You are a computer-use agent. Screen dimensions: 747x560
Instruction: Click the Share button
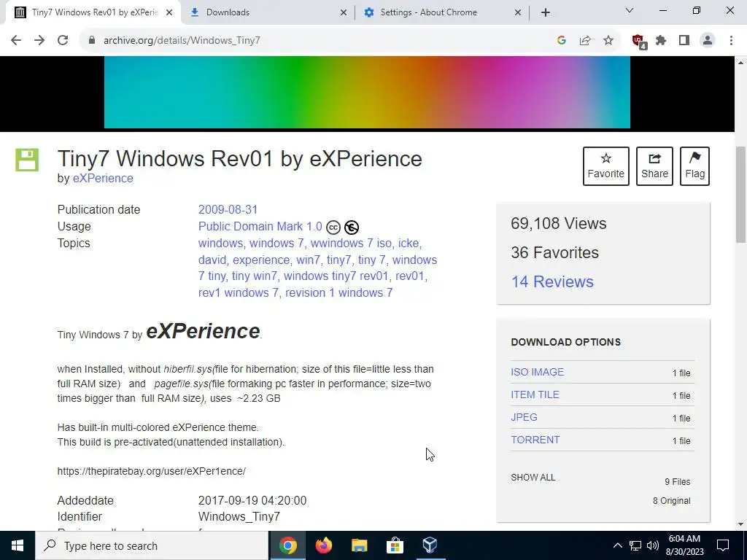[654, 166]
